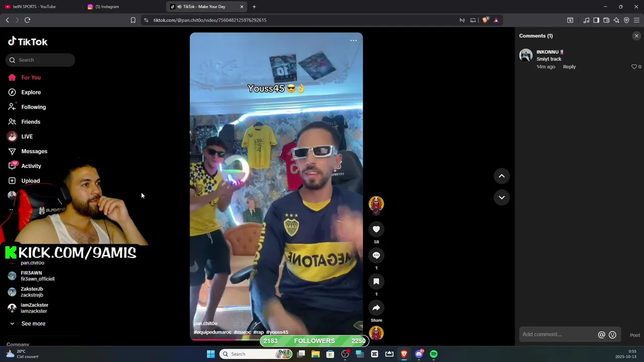644x362 pixels.
Task: Close the Comments panel
Action: 636,36
